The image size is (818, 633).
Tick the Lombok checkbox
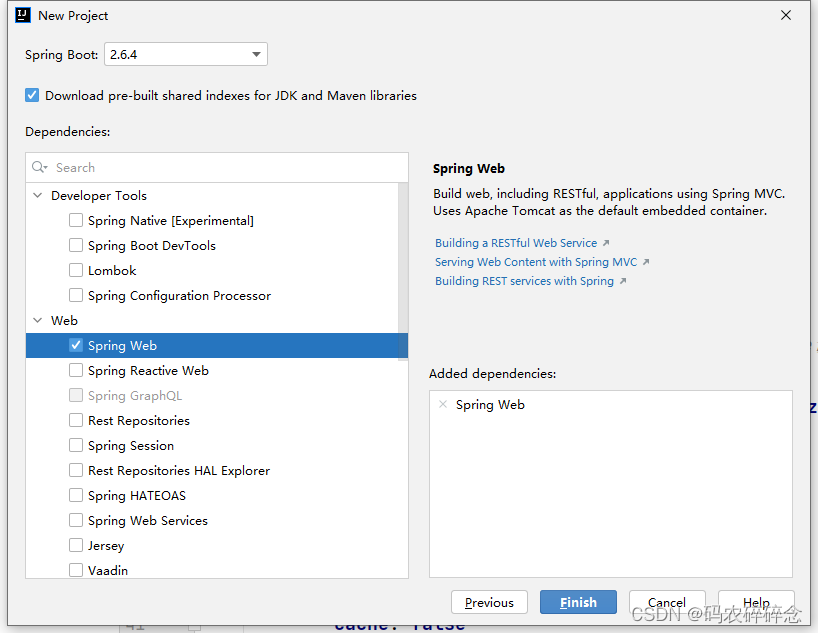pyautogui.click(x=76, y=270)
